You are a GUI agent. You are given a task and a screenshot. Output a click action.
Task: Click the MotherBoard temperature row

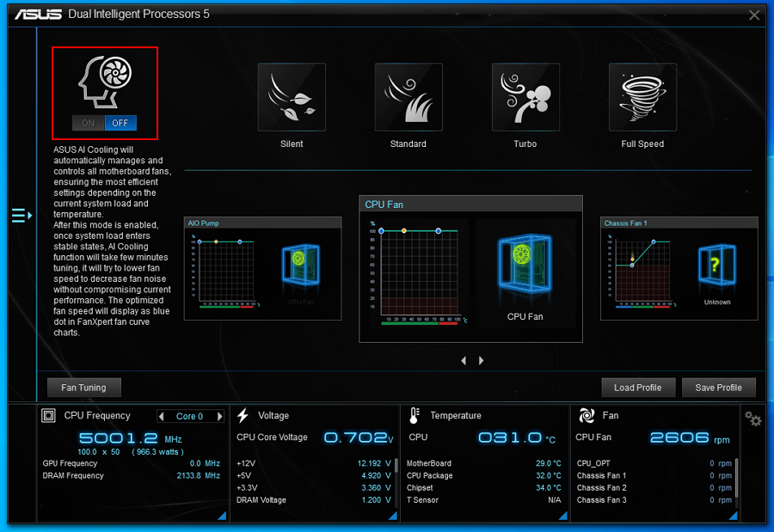click(x=483, y=463)
